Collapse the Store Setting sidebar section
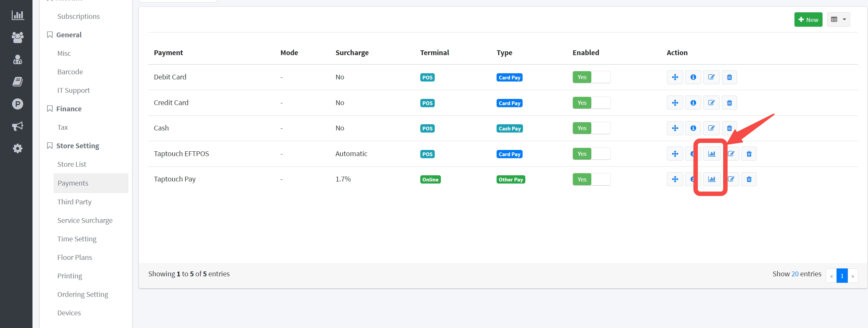The height and width of the screenshot is (328, 868). tap(78, 146)
